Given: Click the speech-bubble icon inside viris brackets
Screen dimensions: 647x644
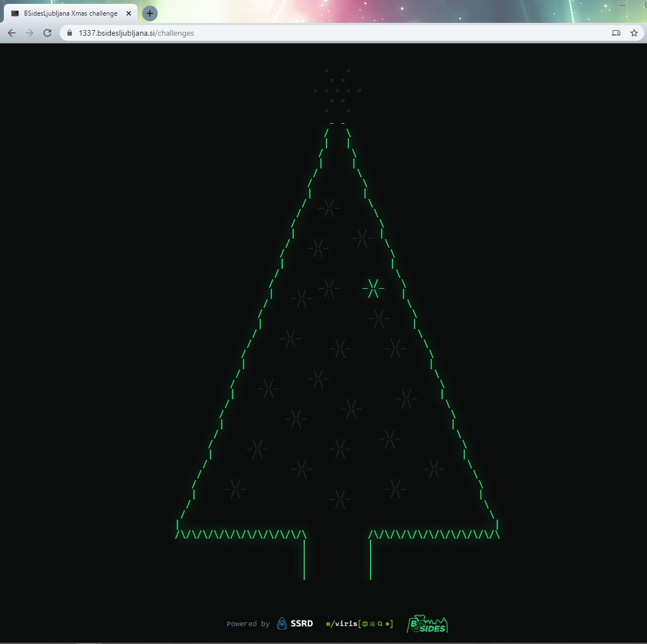Looking at the screenshot, I should [365, 624].
